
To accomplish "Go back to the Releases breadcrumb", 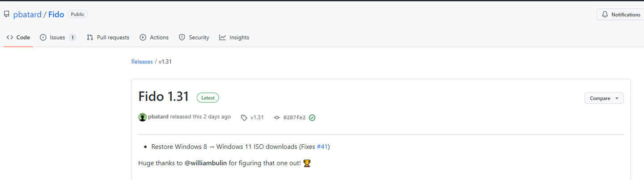I will [142, 62].
